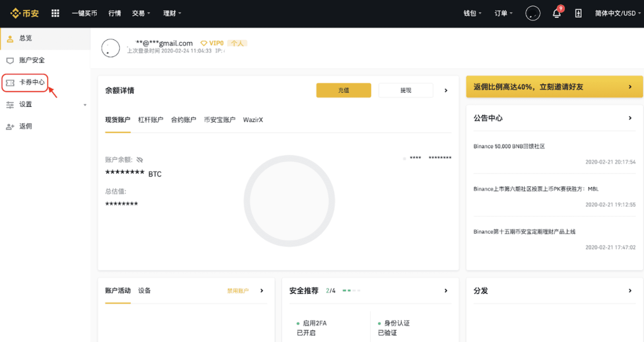This screenshot has height=342, width=644.
Task: Toggle hidden balance eye icon
Action: pyautogui.click(x=140, y=160)
